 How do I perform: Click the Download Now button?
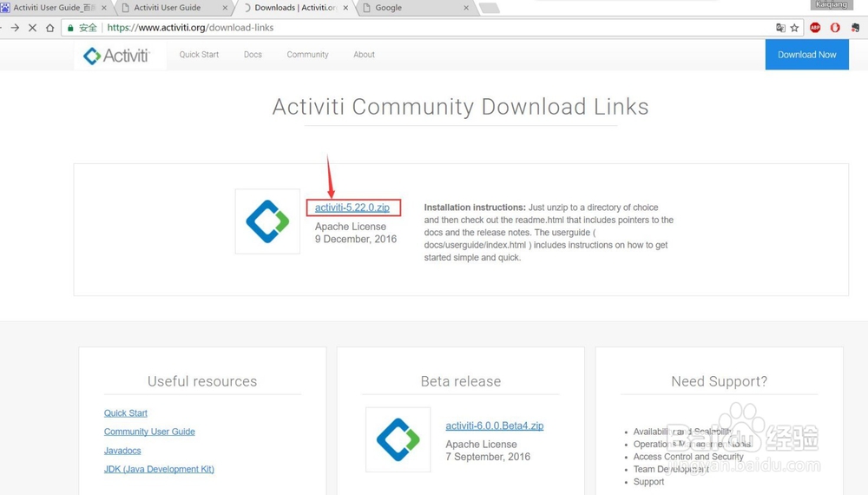tap(806, 54)
